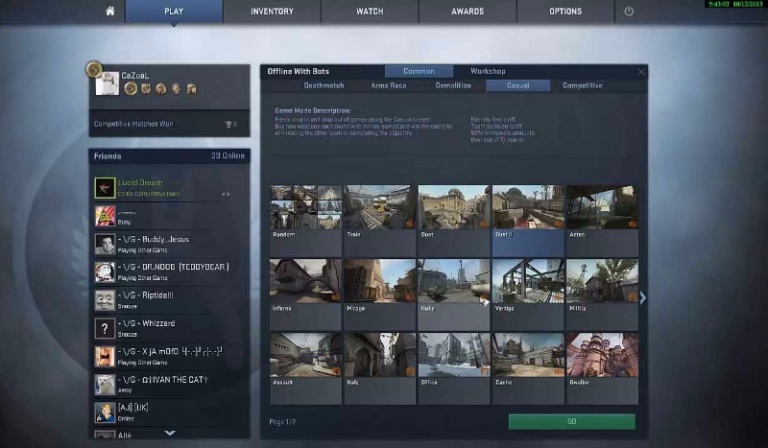Click the Friends panel header
768x448 pixels.
pos(169,156)
